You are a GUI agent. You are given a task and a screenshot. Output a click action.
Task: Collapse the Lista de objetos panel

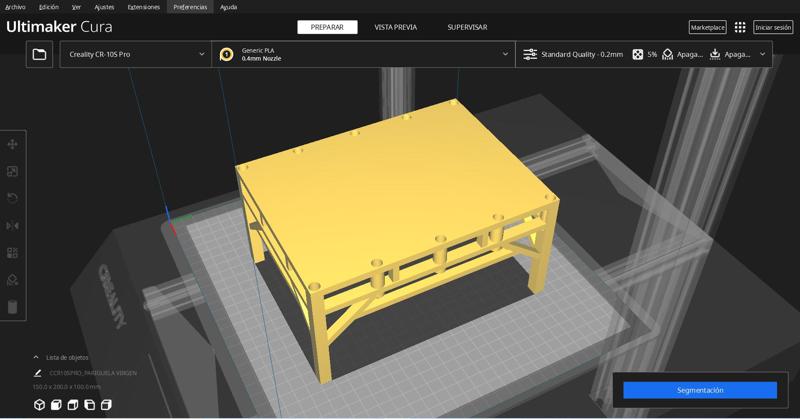click(x=36, y=357)
